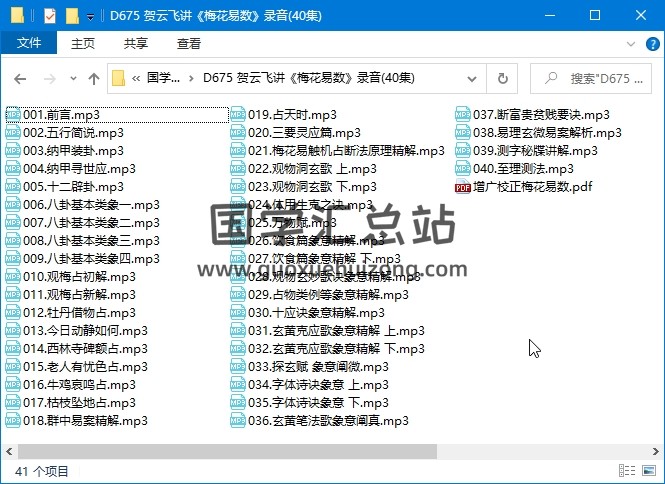Screen dimensions: 665x484
Task: Open the 文件 menu tab
Action: (x=29, y=43)
